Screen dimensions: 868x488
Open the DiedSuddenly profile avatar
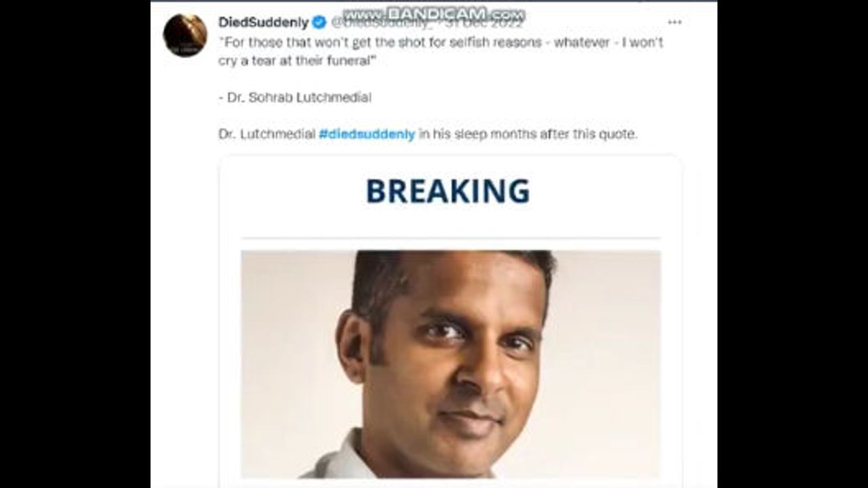click(184, 35)
